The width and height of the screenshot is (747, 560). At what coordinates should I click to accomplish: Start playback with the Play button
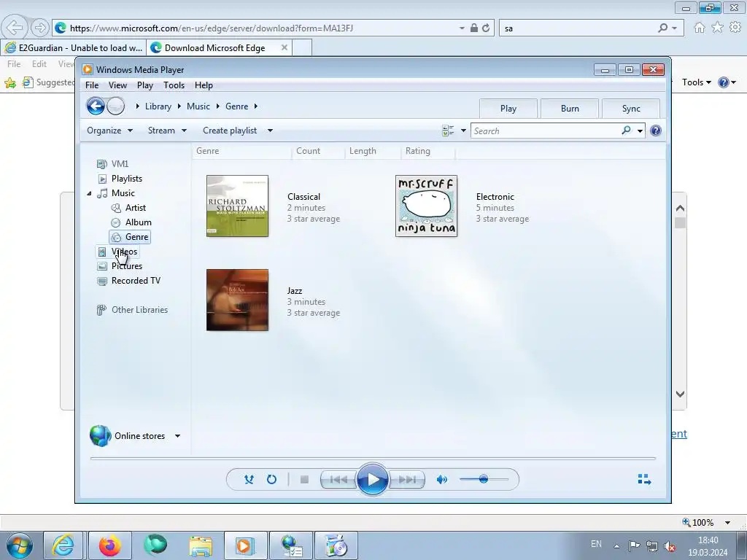click(x=372, y=480)
